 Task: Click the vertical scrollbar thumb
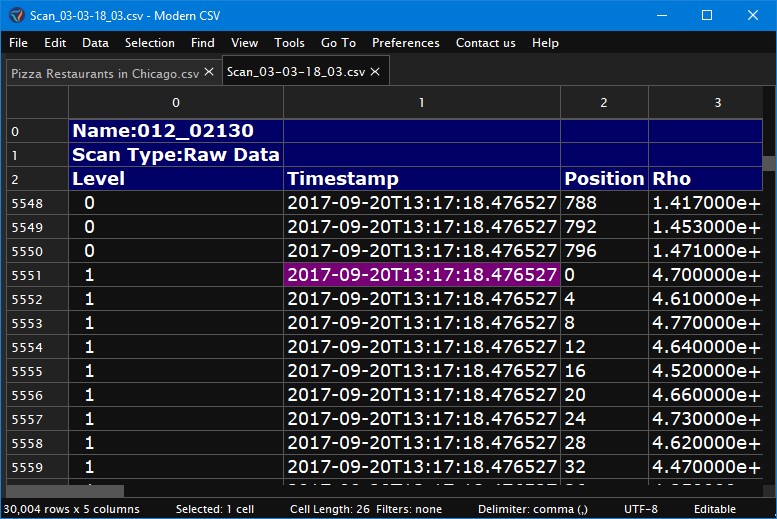tap(769, 163)
